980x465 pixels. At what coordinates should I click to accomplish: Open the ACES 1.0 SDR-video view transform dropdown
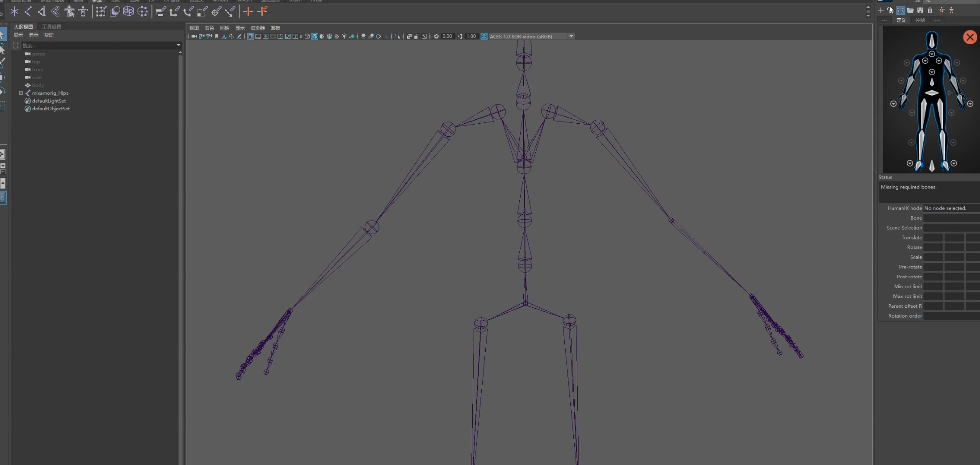[571, 37]
